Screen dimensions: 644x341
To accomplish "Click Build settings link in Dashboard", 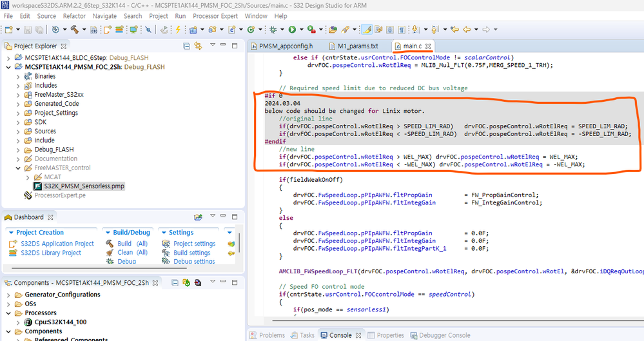I will 192,253.
